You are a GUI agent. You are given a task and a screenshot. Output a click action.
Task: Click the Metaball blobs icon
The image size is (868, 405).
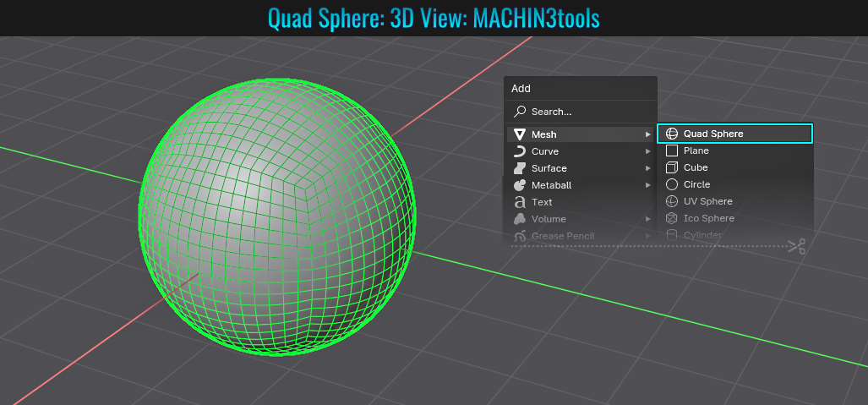tap(519, 185)
